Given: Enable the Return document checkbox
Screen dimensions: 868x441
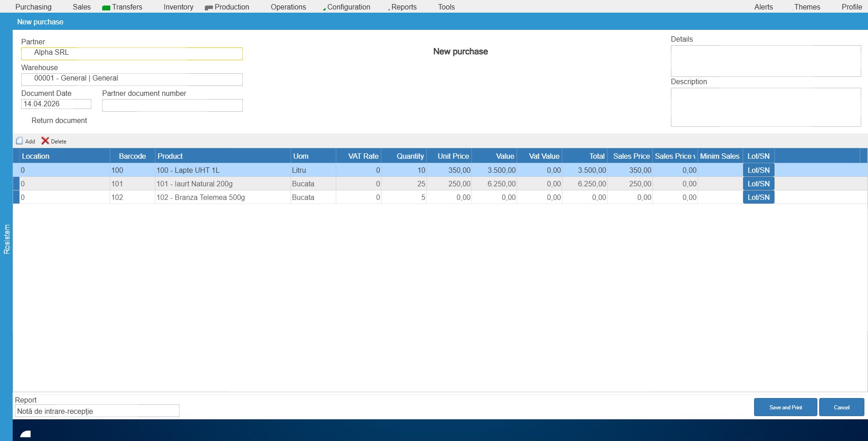Looking at the screenshot, I should pyautogui.click(x=25, y=120).
